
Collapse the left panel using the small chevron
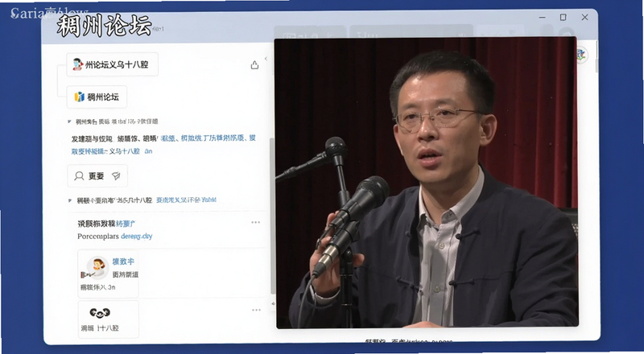pos(266,59)
